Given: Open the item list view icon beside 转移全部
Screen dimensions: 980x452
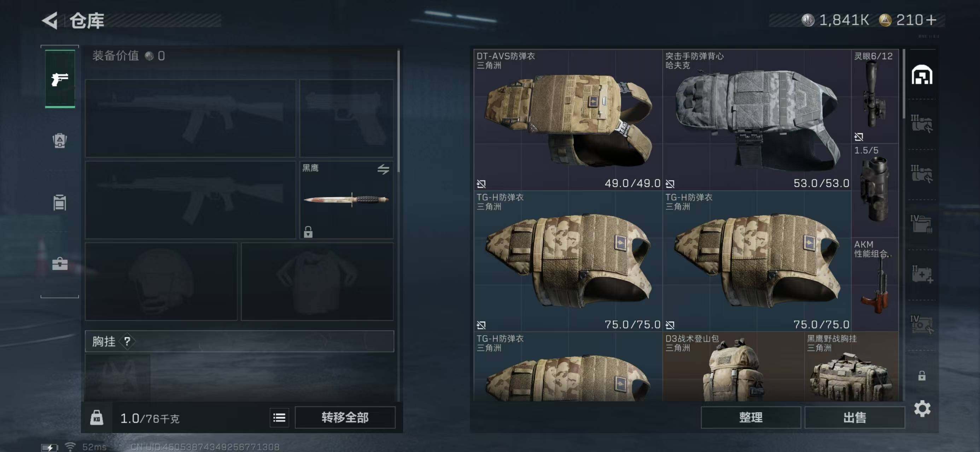Looking at the screenshot, I should click(279, 418).
